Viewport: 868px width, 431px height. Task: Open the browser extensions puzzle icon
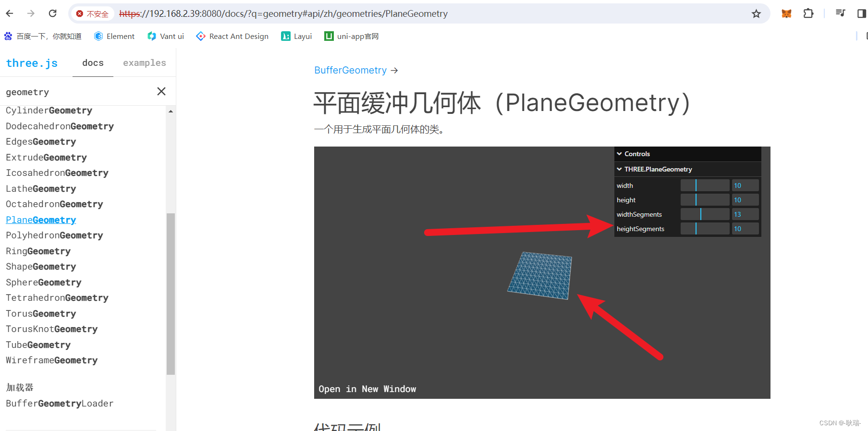tap(808, 13)
